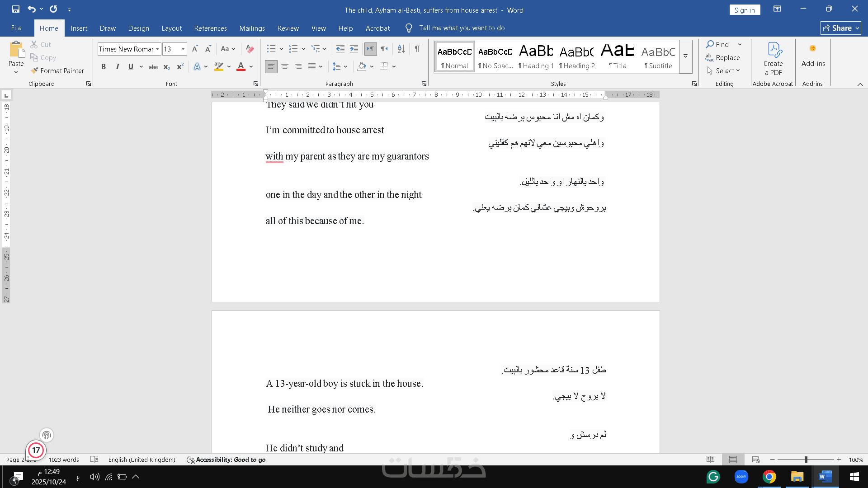868x488 pixels.
Task: Expand the Styles gallery More arrow
Action: 685,56
